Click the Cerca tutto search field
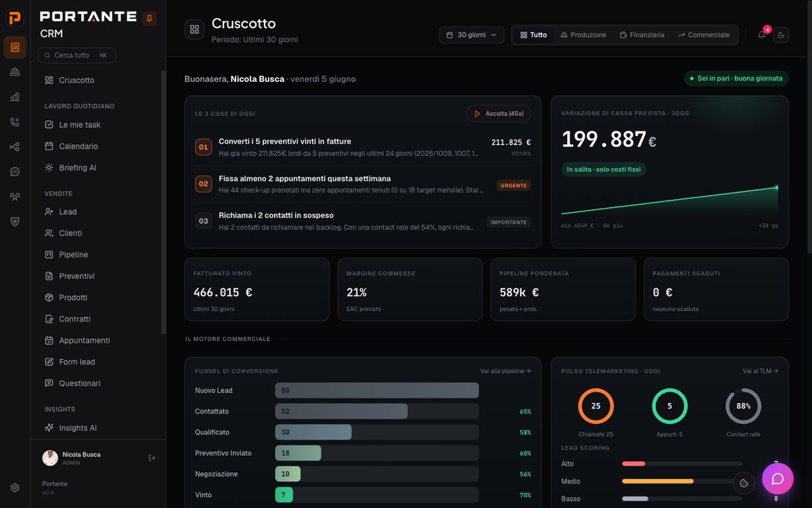The height and width of the screenshot is (508, 812). tap(76, 55)
